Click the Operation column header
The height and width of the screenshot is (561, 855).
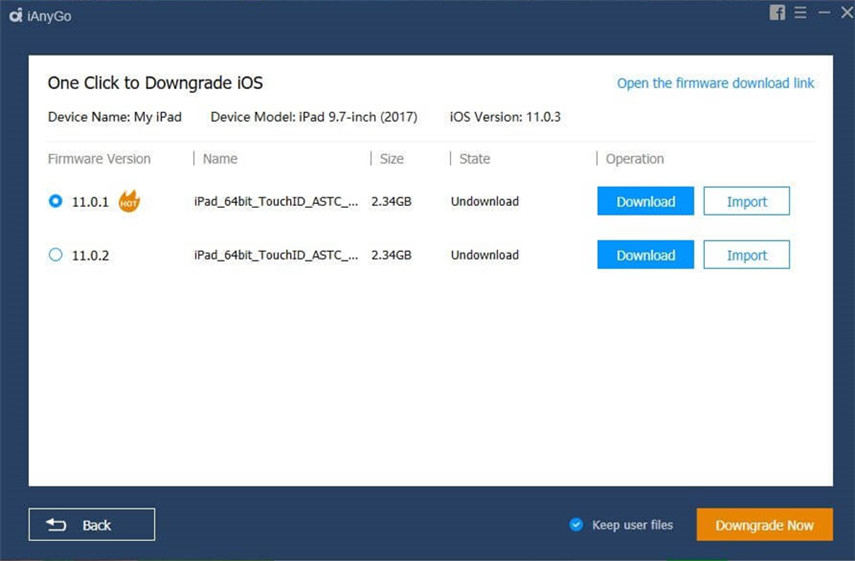click(x=635, y=159)
